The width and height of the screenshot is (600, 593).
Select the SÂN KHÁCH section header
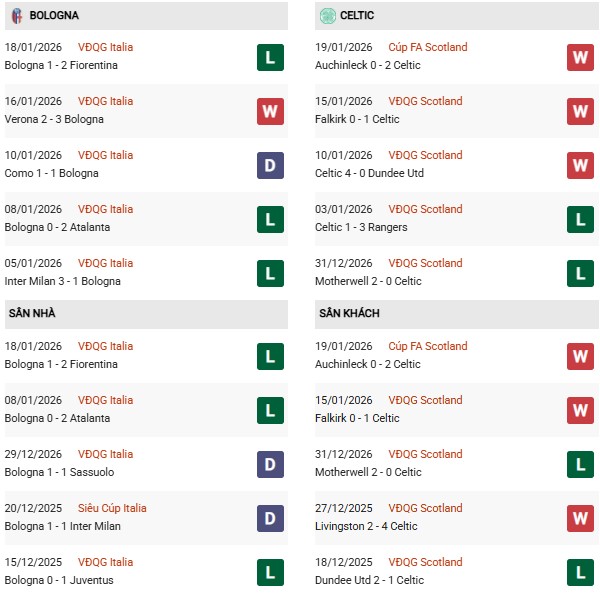(349, 314)
